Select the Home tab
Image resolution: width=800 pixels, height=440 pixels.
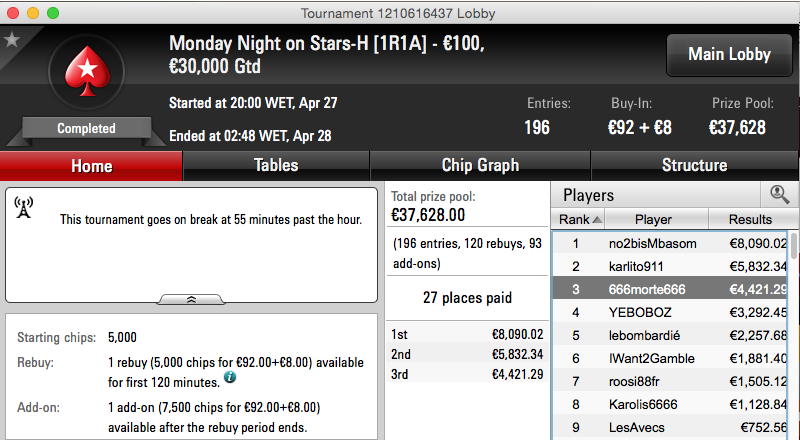tap(91, 166)
